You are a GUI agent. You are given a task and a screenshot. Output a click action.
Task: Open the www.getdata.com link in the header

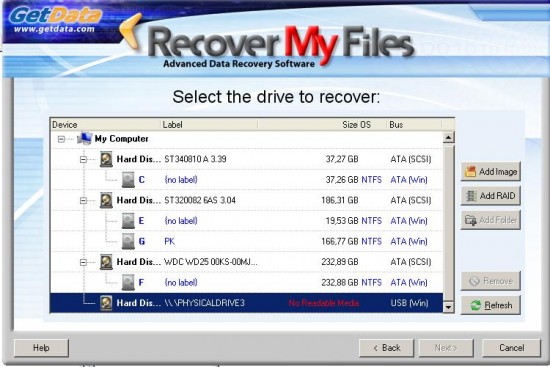[x=54, y=29]
